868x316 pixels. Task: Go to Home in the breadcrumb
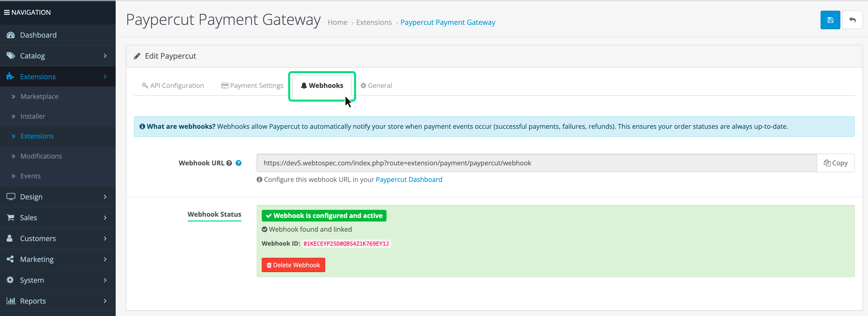click(337, 22)
